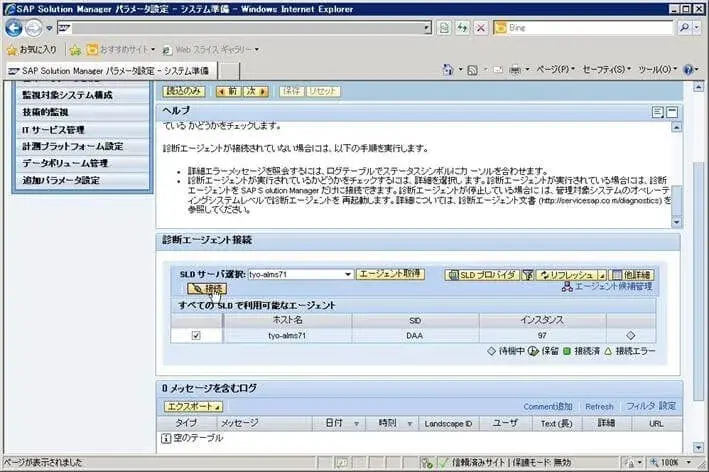Viewport: 709px width, 472px height.
Task: Click the 読込のみ button
Action: [x=183, y=91]
